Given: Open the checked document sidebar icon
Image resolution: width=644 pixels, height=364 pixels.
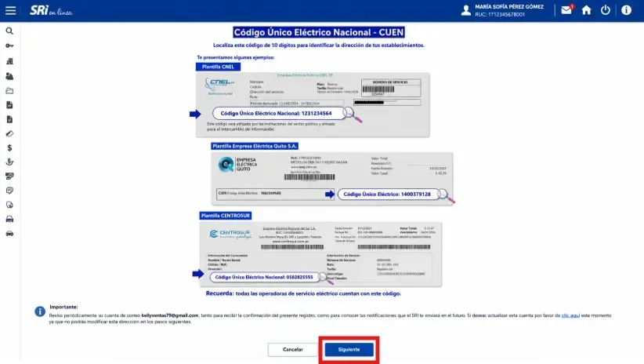Looking at the screenshot, I should pos(9,119).
